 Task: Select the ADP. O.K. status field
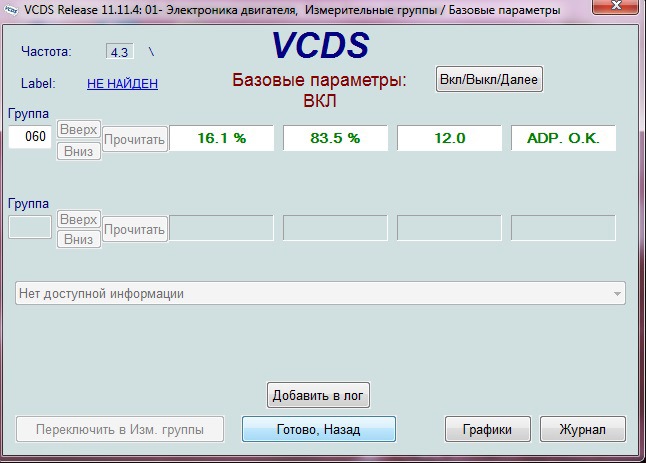pyautogui.click(x=563, y=138)
